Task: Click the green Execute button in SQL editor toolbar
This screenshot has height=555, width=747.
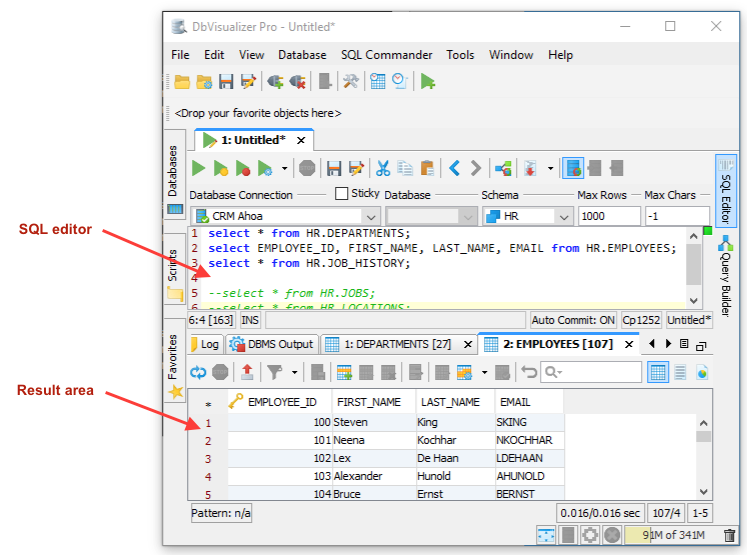Action: click(199, 168)
